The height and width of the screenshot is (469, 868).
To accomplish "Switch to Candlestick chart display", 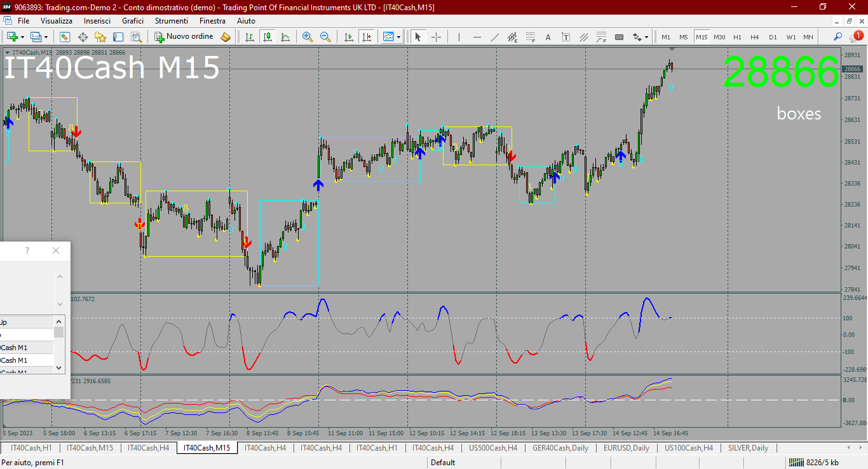I will 268,37.
